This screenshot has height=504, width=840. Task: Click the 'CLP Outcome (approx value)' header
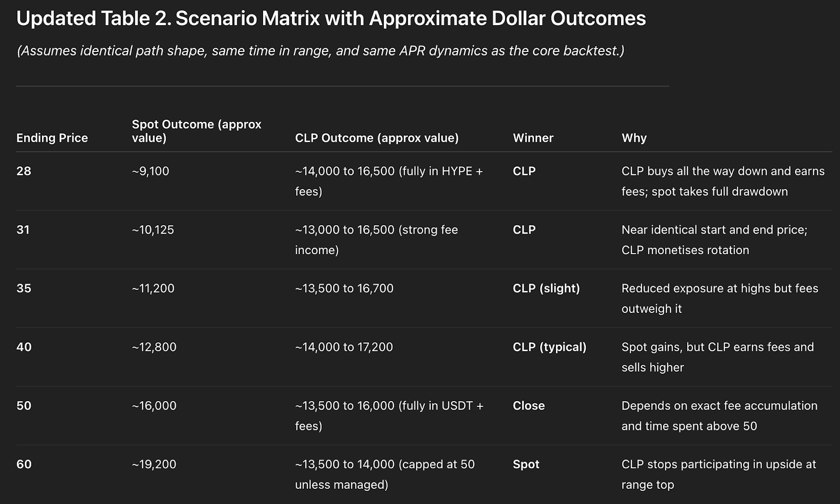pyautogui.click(x=376, y=138)
